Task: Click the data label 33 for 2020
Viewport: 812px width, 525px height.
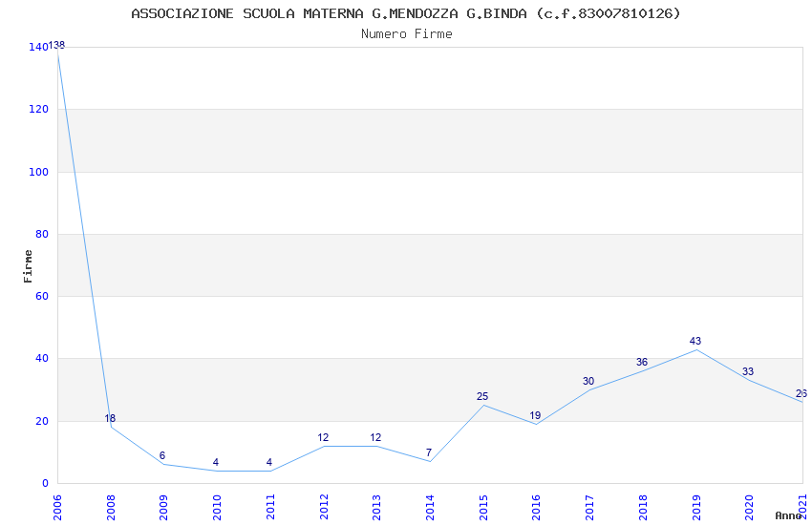Action: tap(748, 371)
